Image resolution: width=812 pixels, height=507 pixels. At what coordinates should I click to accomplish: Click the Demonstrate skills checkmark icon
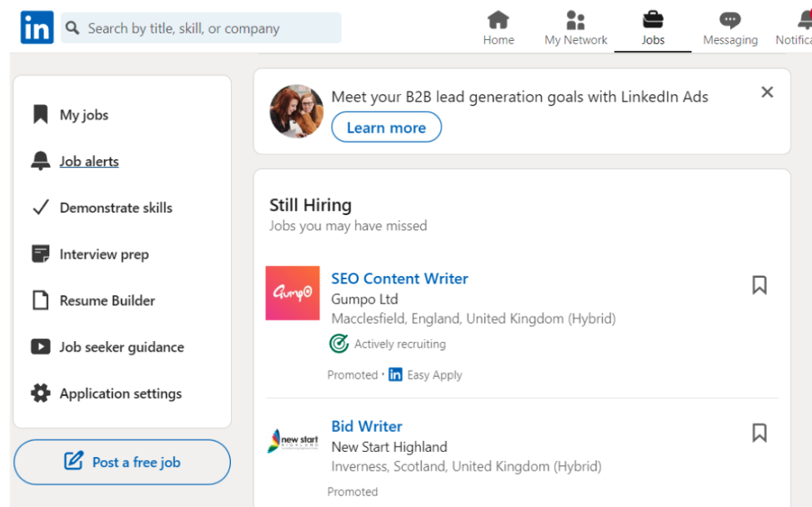40,207
